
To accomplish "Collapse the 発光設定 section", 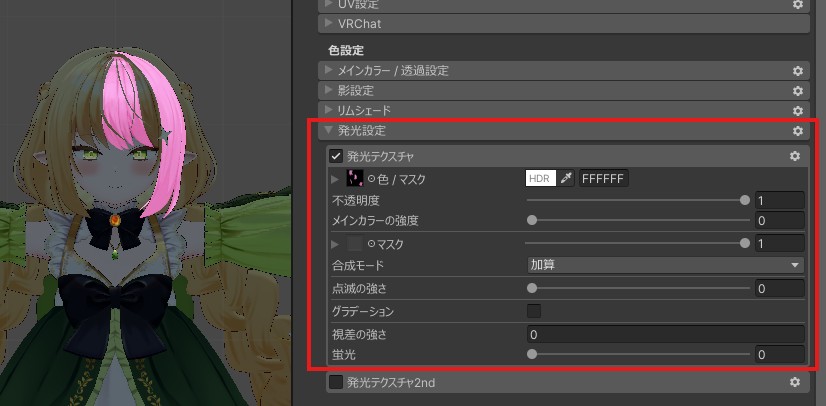I will point(328,131).
